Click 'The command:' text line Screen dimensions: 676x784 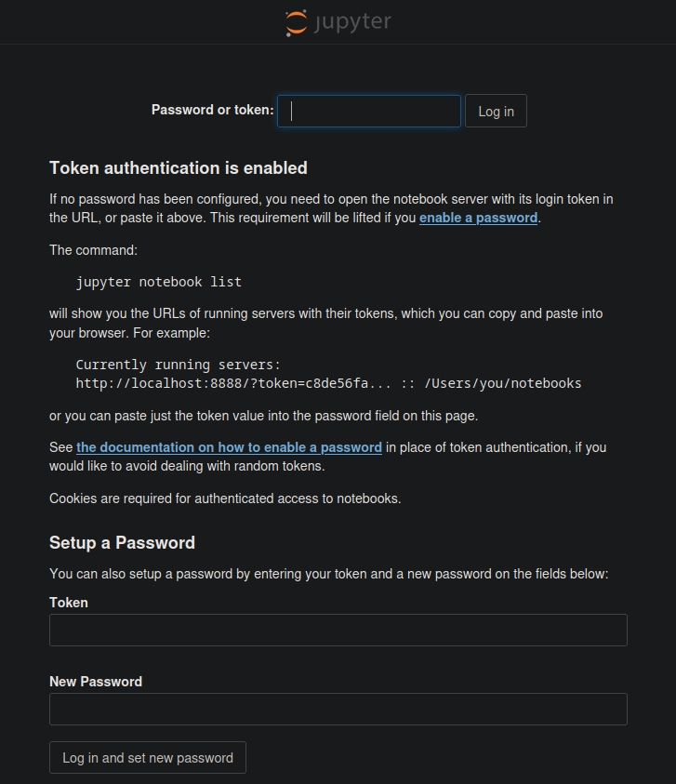tap(94, 250)
